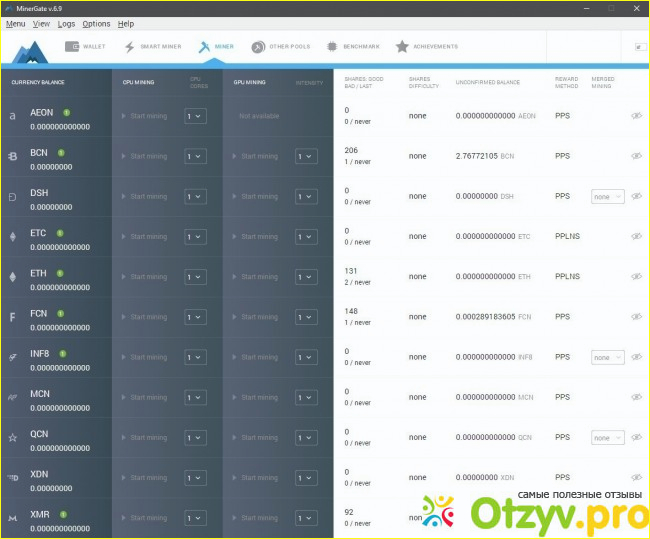Start GPU mining for FCN

pos(256,317)
